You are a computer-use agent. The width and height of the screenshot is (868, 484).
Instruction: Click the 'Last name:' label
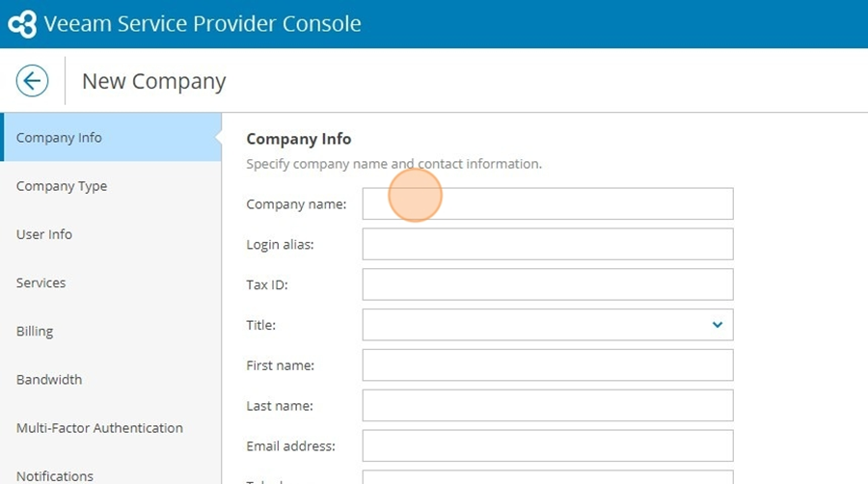(x=280, y=406)
